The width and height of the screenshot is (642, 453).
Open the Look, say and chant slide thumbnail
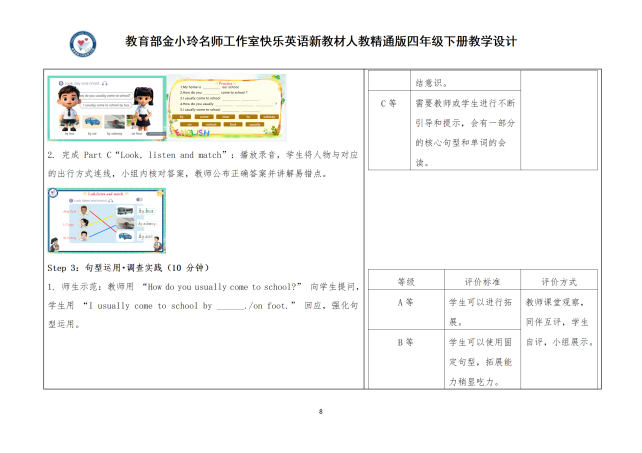click(107, 107)
